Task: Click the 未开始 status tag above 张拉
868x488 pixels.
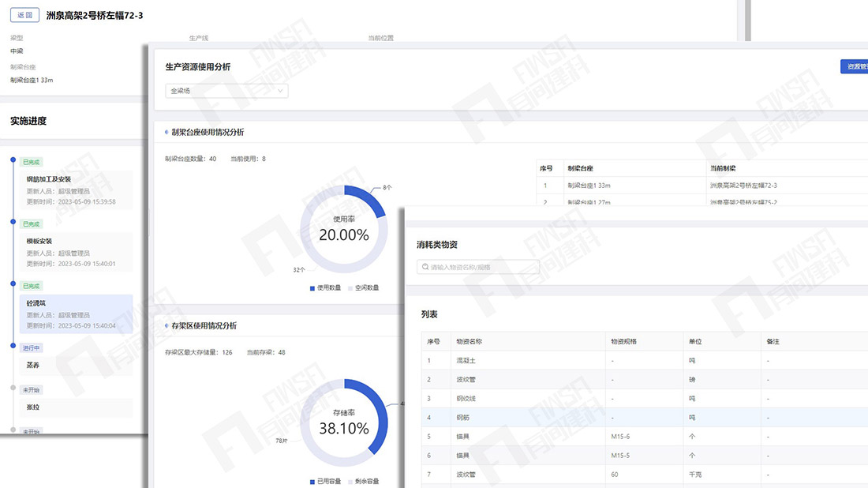Action: point(31,390)
